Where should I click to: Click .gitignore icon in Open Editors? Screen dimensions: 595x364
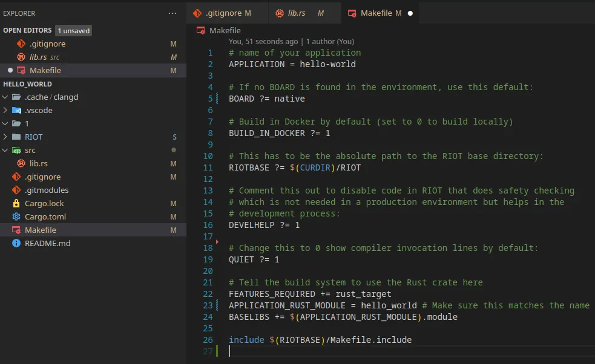21,44
